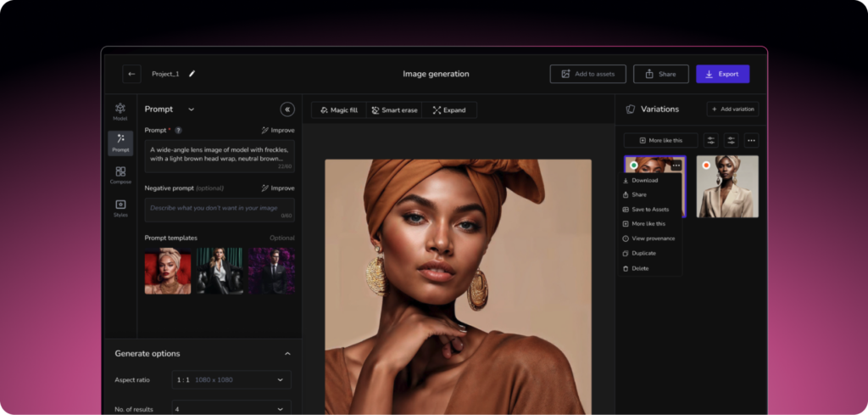Click the Prompt help question mark icon
This screenshot has height=415, width=868.
coord(178,131)
